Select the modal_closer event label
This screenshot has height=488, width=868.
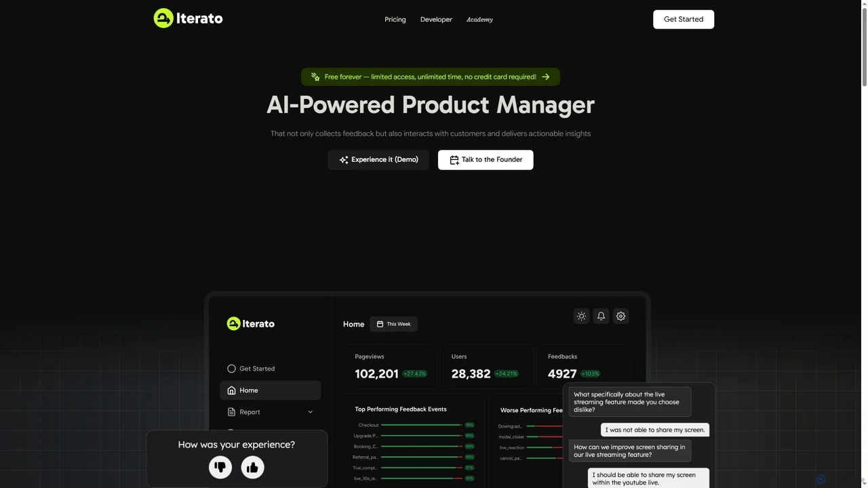[x=512, y=437]
